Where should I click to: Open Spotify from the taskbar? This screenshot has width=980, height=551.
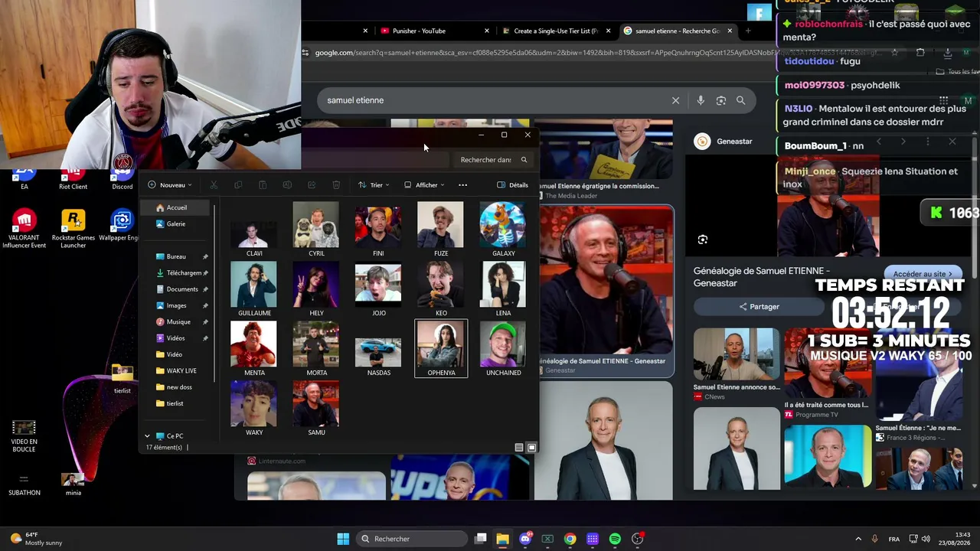[x=615, y=539]
